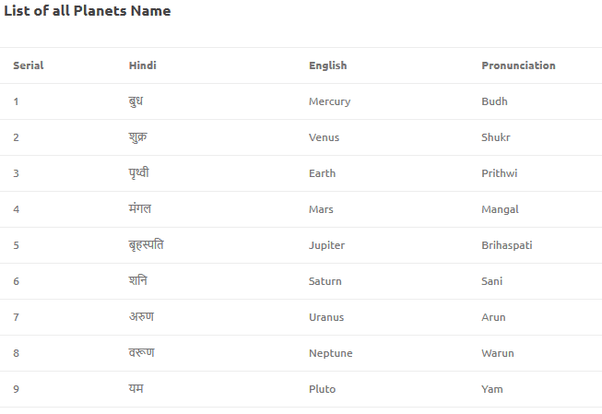Viewport: 602px width, 414px height.
Task: Click the Mercury cell
Action: tap(329, 102)
